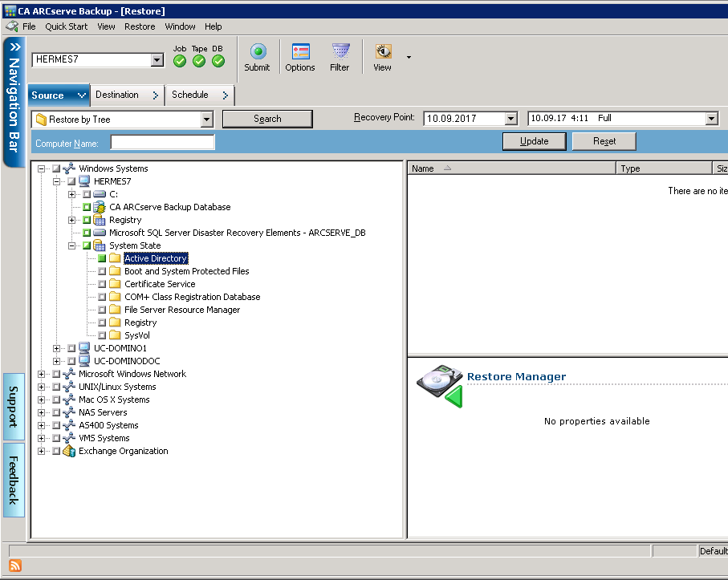The width and height of the screenshot is (728, 580).
Task: Click System State node icon
Action: coord(100,245)
